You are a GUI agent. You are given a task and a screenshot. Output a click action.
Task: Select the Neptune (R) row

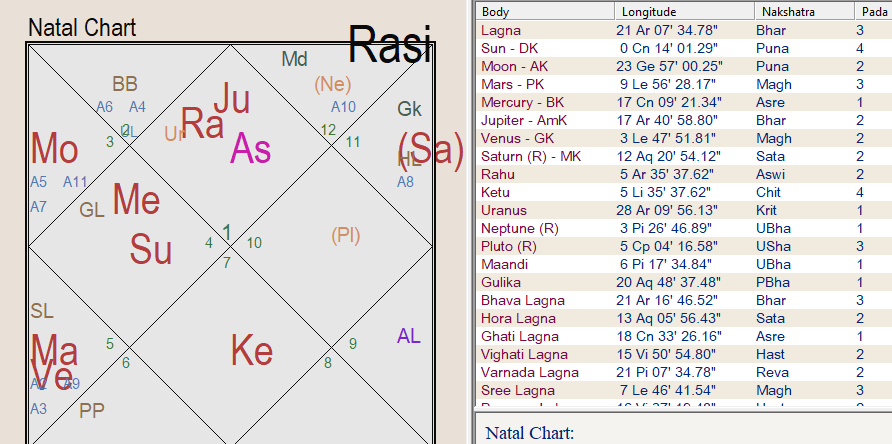(x=684, y=228)
